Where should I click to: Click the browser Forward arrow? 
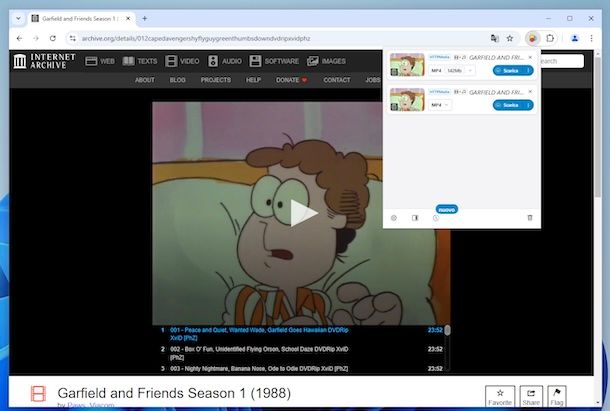point(36,38)
